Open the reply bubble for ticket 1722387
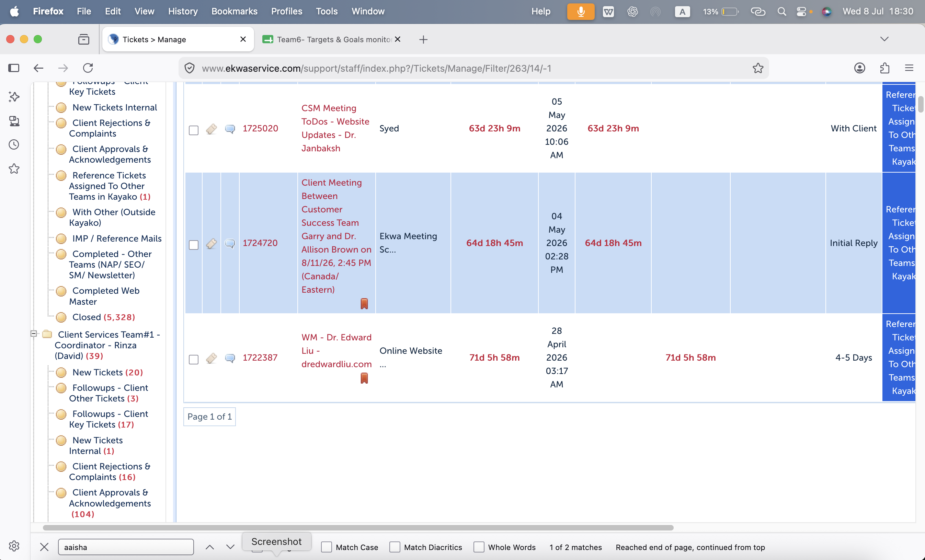The image size is (925, 560). [x=230, y=358]
